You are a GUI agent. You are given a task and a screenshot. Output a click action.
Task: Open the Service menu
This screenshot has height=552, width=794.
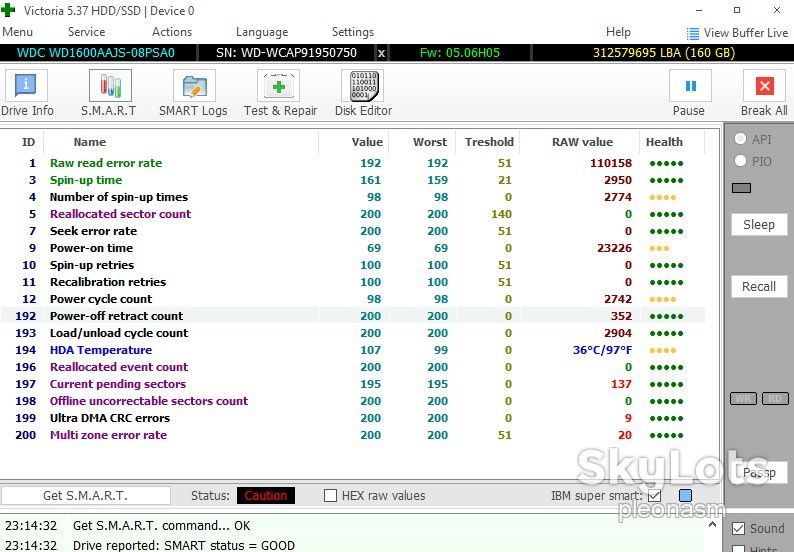pyautogui.click(x=87, y=32)
